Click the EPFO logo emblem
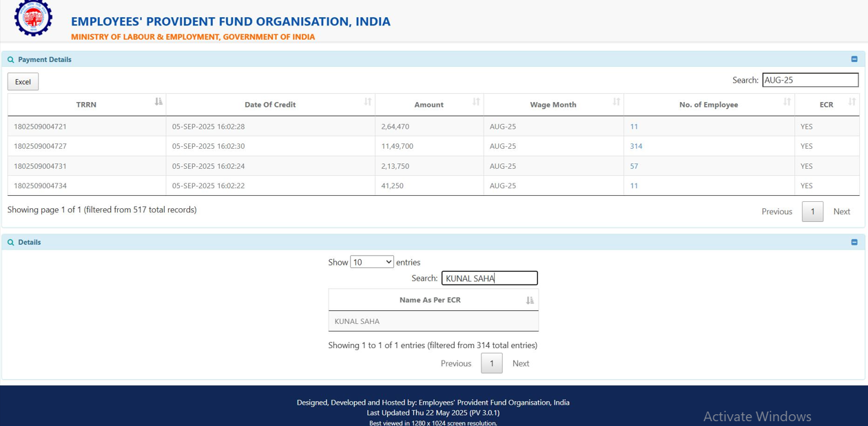 tap(33, 17)
